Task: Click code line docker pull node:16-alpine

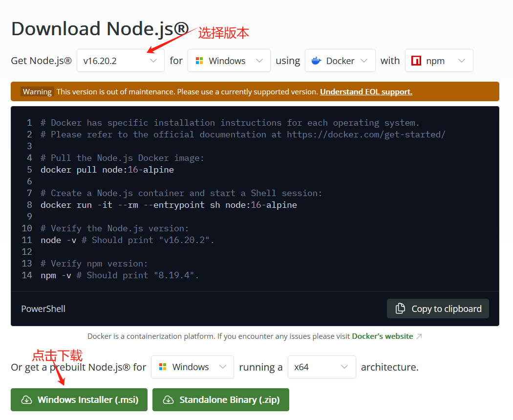Action: [107, 170]
